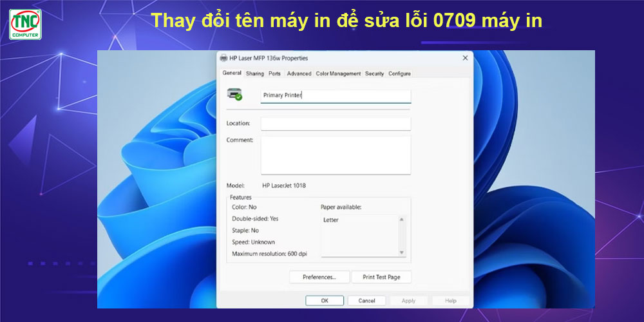Click the model text HP LaserJet 1018

[x=284, y=185]
